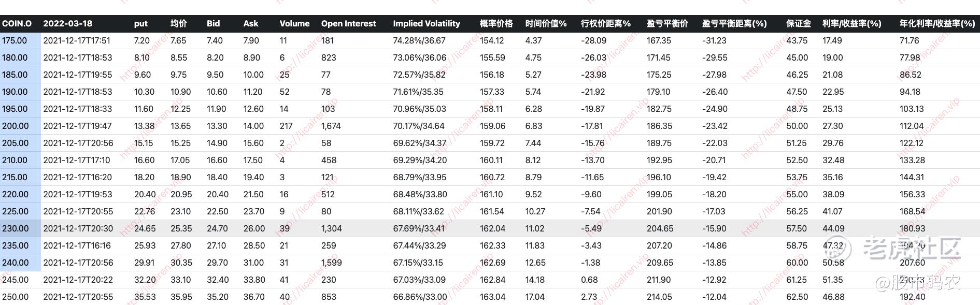Click the Open Interest column header
Screen dimensions: 980x305
[x=348, y=23]
